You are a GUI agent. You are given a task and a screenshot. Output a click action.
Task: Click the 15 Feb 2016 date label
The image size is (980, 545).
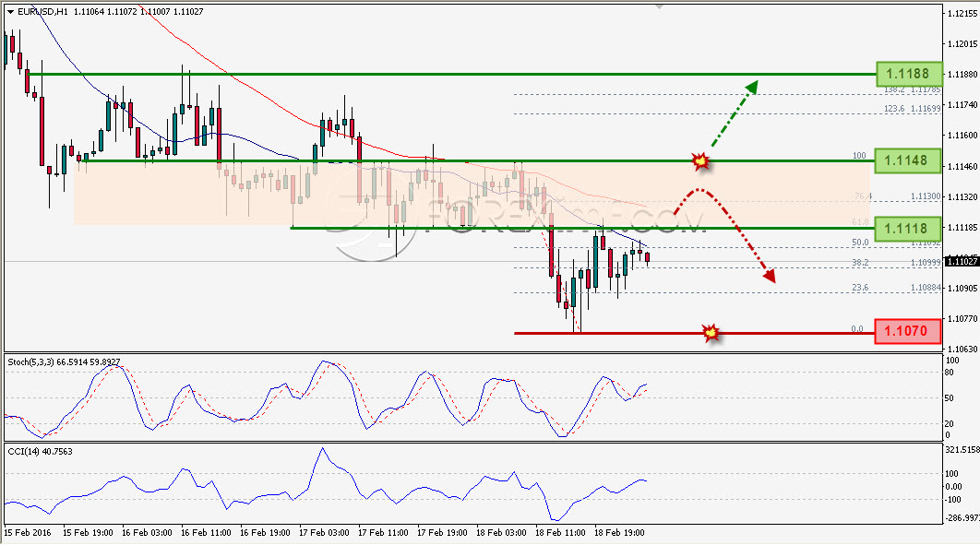pyautogui.click(x=28, y=532)
